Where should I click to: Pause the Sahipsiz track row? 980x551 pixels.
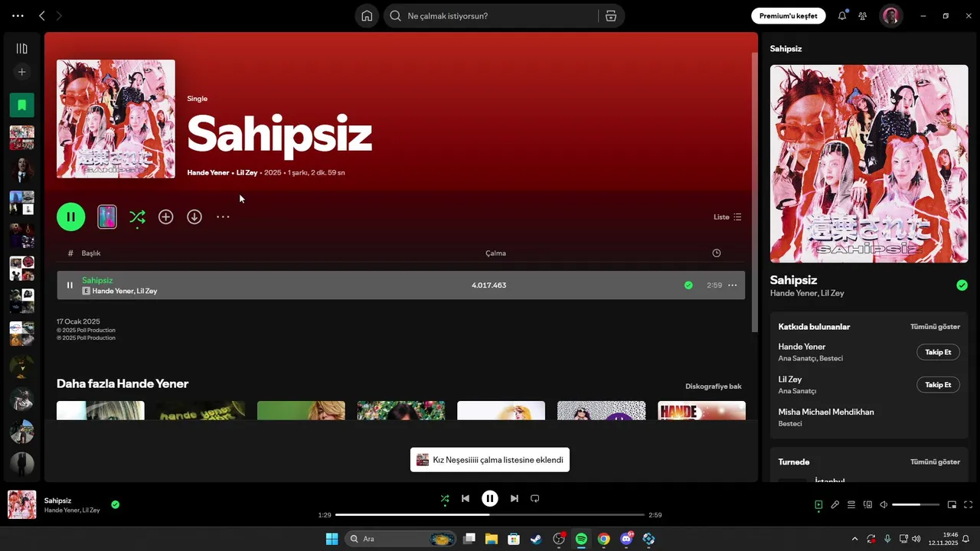pyautogui.click(x=70, y=285)
